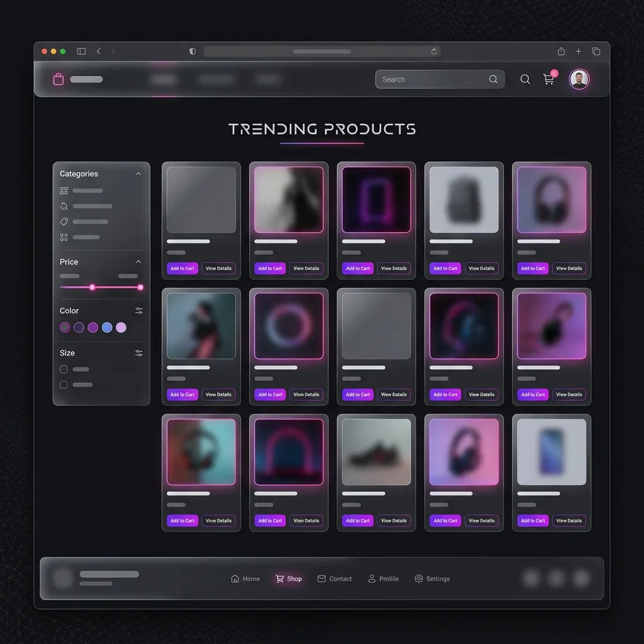Screen dimensions: 644x644
Task: Check the second Size filter checkbox
Action: 64,385
